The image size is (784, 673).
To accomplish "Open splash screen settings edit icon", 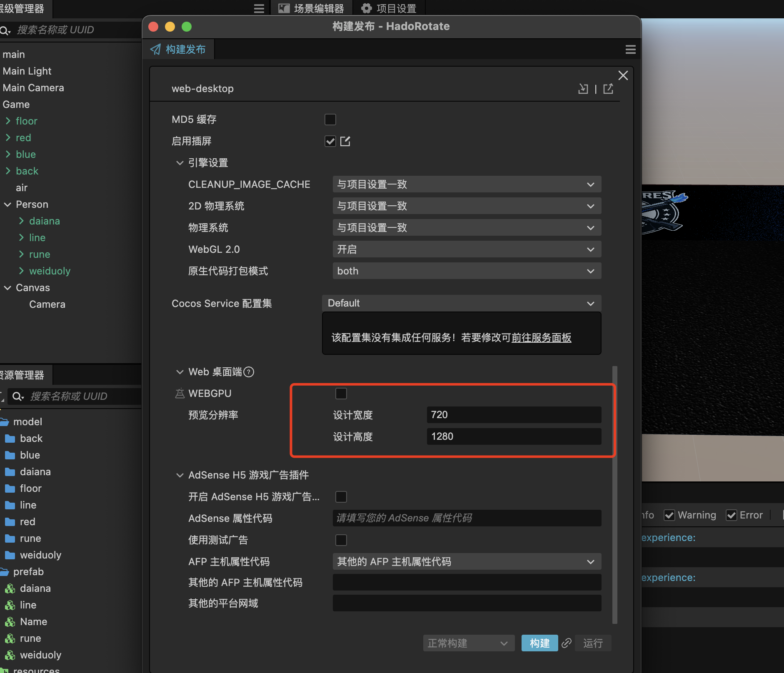I will tap(345, 142).
